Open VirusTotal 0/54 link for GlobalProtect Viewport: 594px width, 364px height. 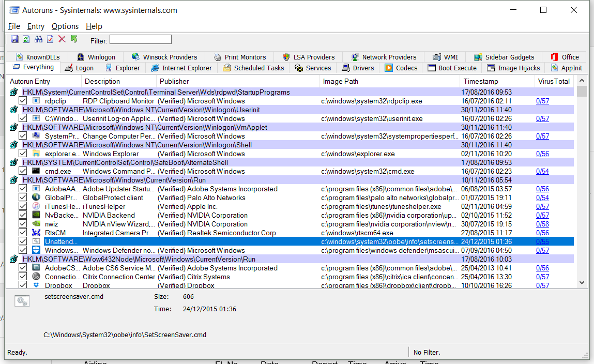click(x=542, y=198)
